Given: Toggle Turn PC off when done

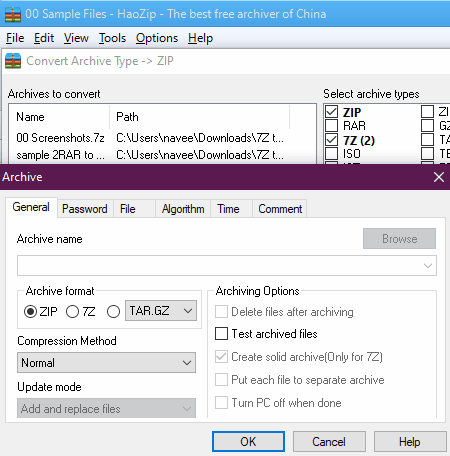Looking at the screenshot, I should (x=222, y=403).
